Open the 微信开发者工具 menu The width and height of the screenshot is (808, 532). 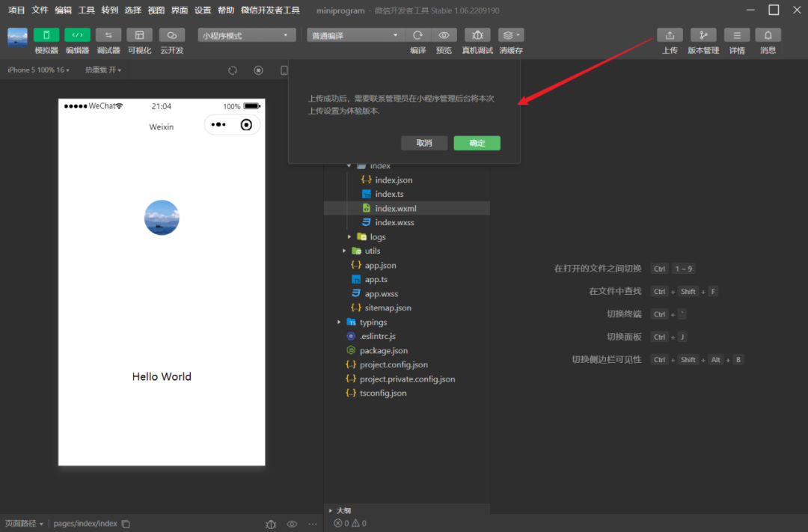(x=270, y=10)
